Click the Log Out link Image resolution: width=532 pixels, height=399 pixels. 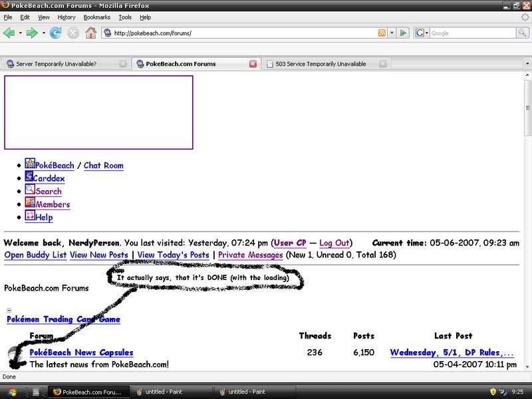334,243
